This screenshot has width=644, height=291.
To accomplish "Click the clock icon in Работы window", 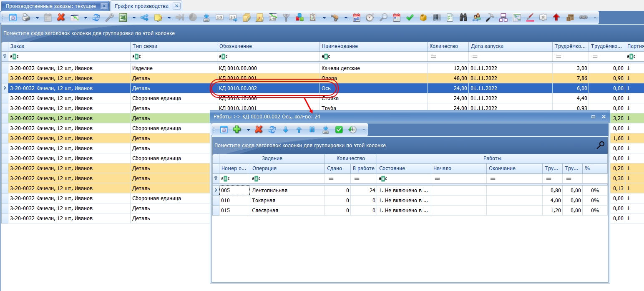I will [352, 130].
